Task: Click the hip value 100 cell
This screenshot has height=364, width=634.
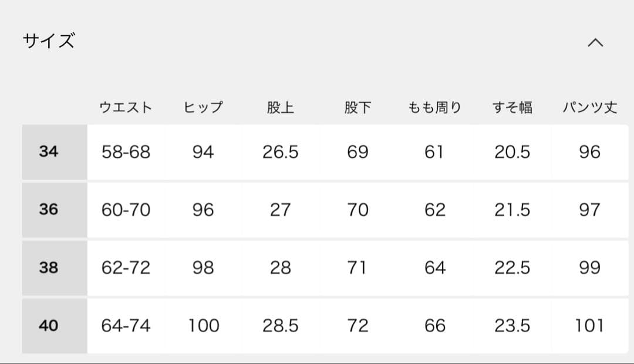Action: coord(203,325)
